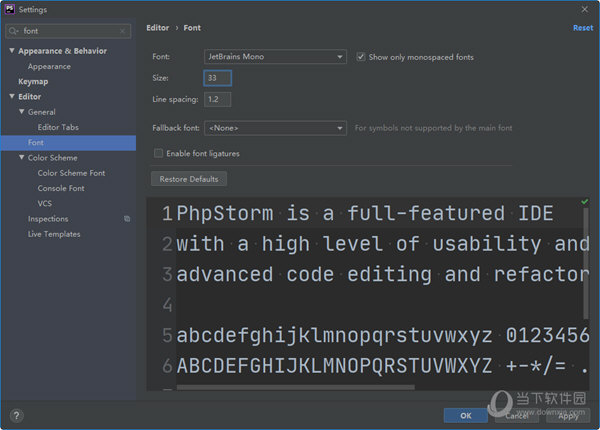Click the preview vertical scrollbar
Viewport: 600px width, 430px height.
[x=585, y=263]
